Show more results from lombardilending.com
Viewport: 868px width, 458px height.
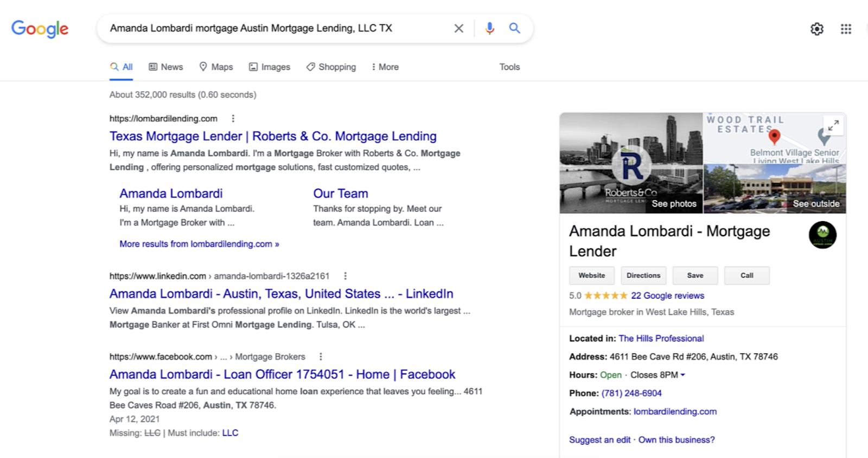[x=199, y=244]
